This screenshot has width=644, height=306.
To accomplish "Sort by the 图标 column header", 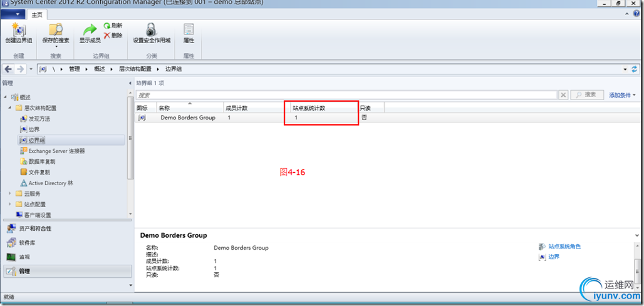I will 146,108.
